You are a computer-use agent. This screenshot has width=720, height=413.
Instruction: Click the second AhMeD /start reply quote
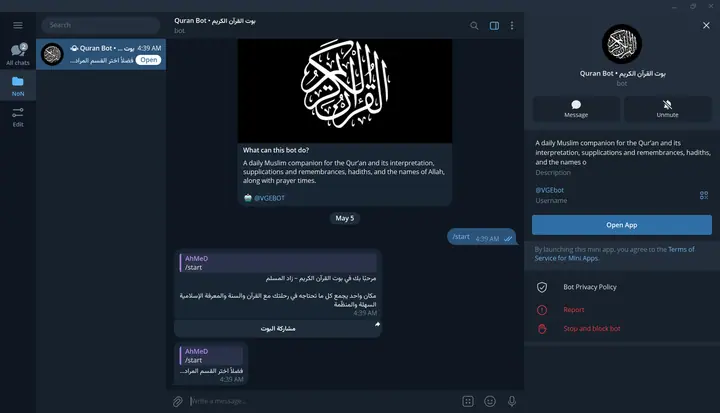211,356
